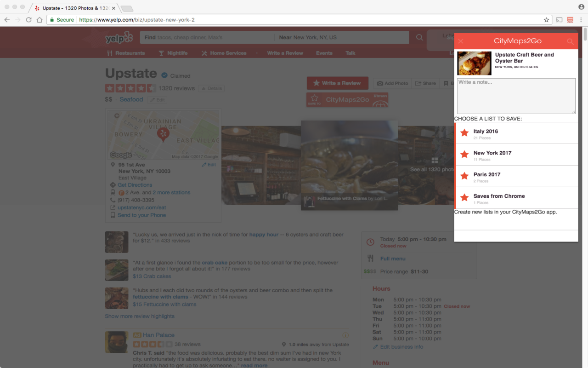
Task: Open search in CityMaps2Go popup header
Action: pyautogui.click(x=570, y=41)
